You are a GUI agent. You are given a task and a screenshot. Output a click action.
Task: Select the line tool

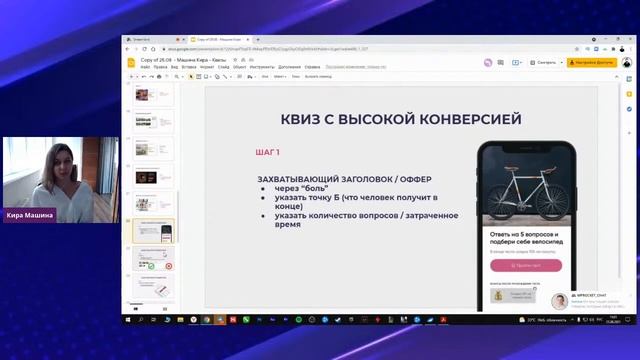point(225,77)
